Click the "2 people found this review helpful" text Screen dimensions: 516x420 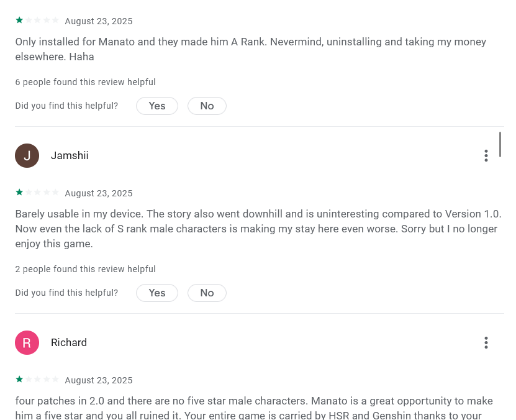86,269
